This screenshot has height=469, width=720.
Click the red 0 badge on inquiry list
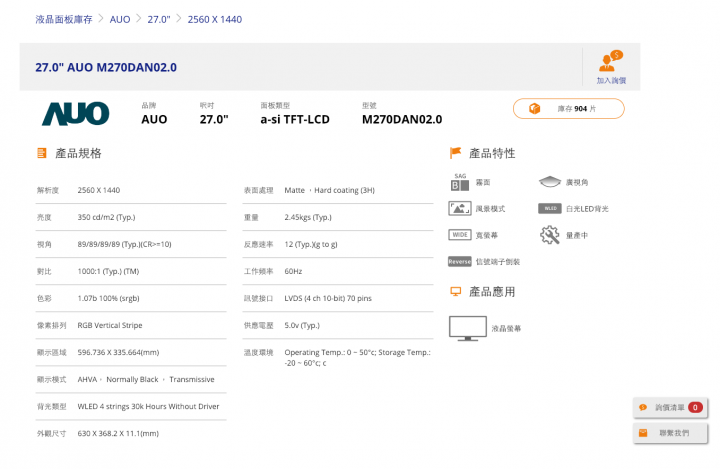(x=695, y=407)
